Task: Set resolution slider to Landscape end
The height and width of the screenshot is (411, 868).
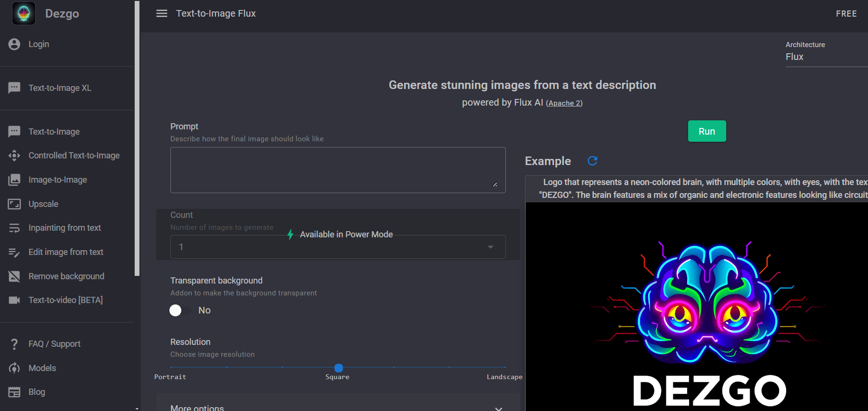Action: tap(505, 367)
